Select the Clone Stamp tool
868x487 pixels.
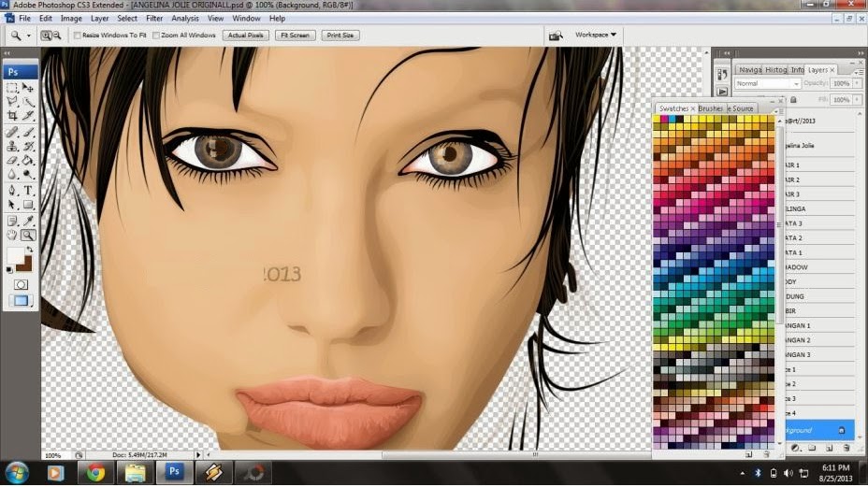pyautogui.click(x=12, y=147)
